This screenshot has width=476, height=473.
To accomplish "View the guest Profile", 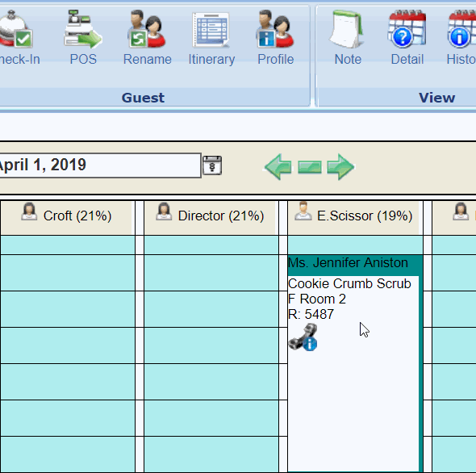I will tap(275, 29).
